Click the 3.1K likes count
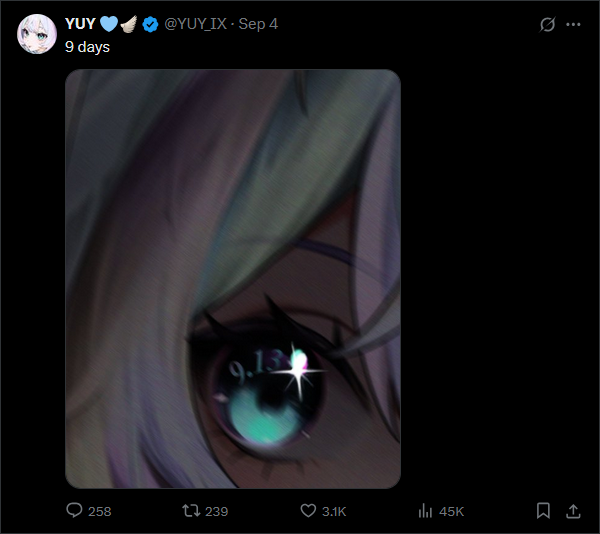The image size is (600, 534). click(334, 511)
